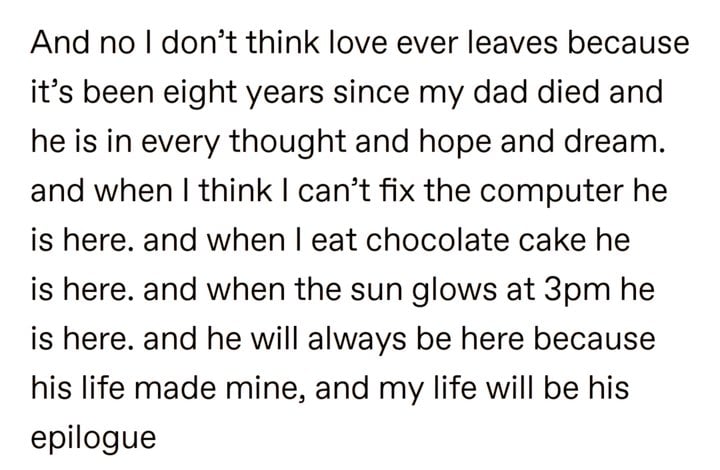Click the word "eight" in the second line
The width and height of the screenshot is (720, 470).
(202, 94)
